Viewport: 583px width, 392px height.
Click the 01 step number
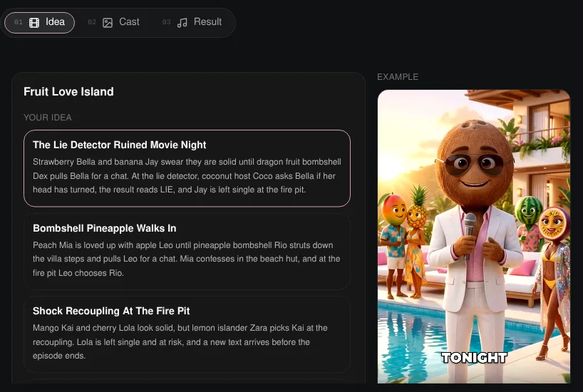[19, 22]
